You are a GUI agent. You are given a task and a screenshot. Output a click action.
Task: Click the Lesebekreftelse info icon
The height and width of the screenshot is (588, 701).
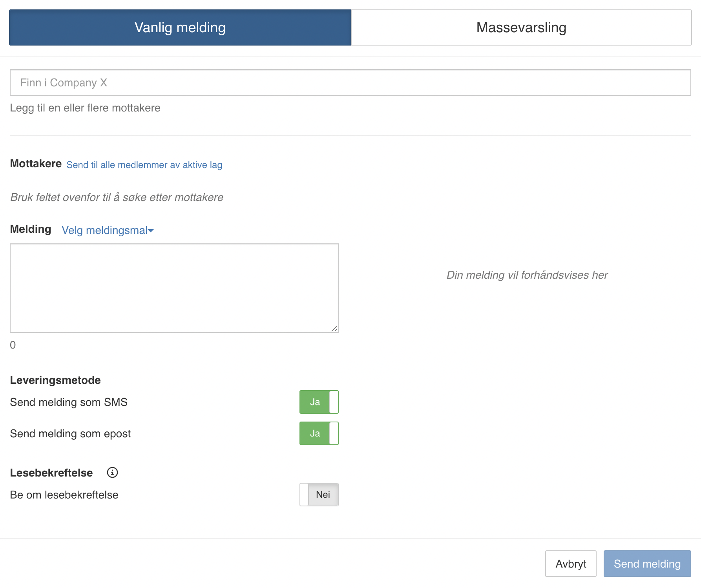[x=112, y=472]
